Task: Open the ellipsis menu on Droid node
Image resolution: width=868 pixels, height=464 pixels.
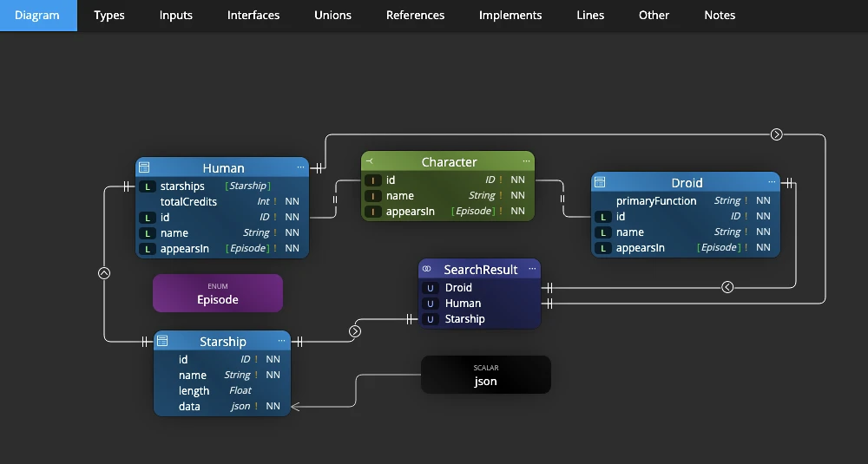Action: 772,182
